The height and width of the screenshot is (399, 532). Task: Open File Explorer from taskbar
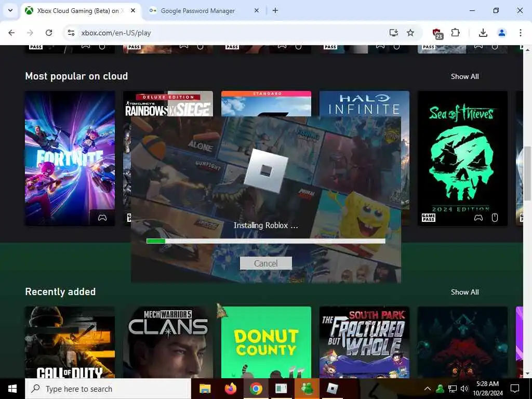tap(205, 389)
